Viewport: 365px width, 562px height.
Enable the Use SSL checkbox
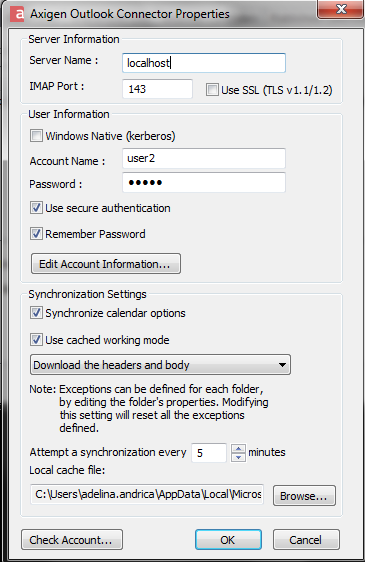212,90
